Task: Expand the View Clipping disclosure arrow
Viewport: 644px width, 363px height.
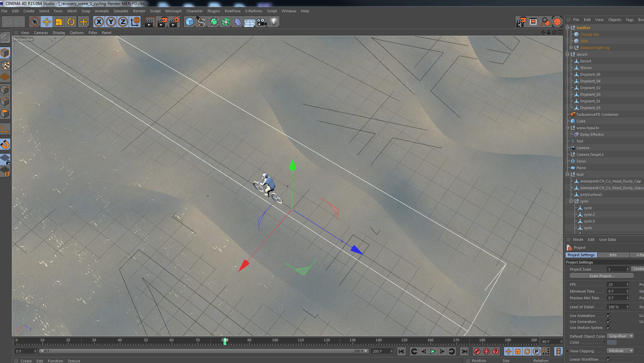Action: click(x=568, y=351)
